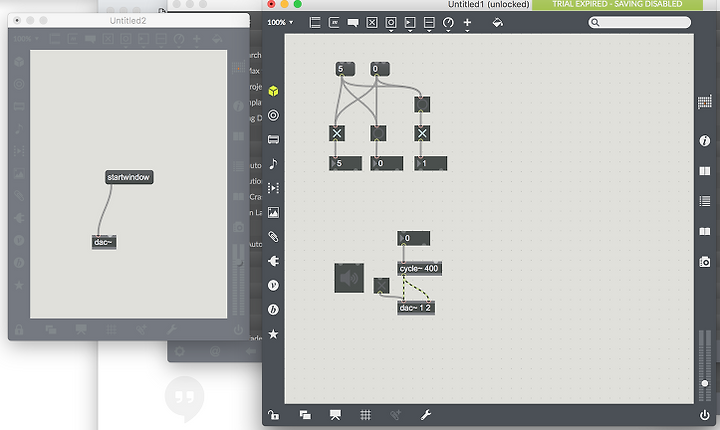Click the number box showing 1
This screenshot has height=430, width=720.
click(430, 163)
